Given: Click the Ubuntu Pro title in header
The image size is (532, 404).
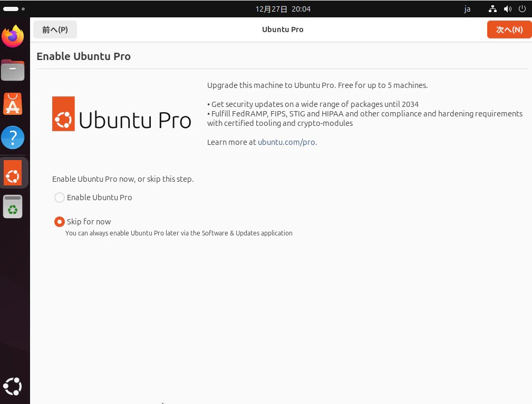Looking at the screenshot, I should click(x=283, y=29).
